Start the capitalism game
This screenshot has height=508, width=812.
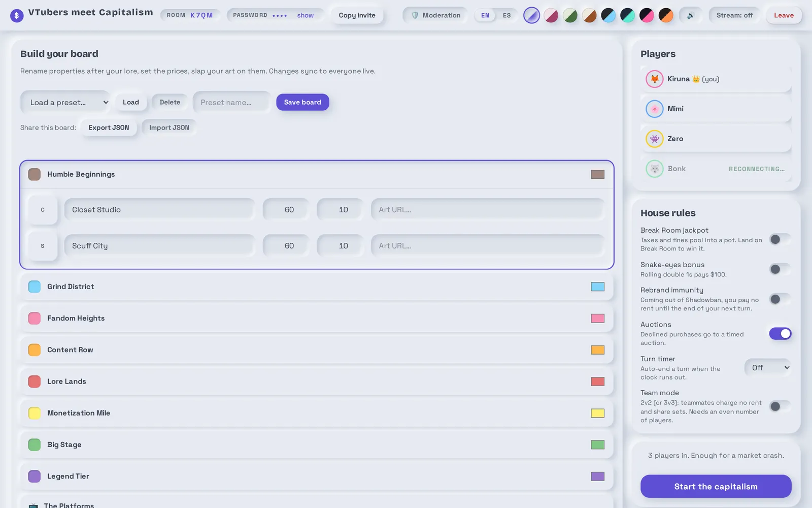(x=716, y=487)
